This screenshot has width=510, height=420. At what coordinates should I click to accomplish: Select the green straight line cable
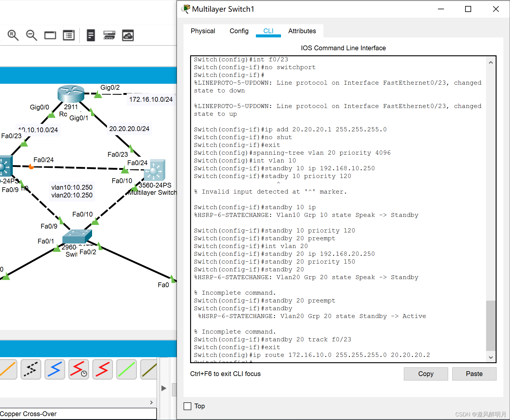coord(126,369)
